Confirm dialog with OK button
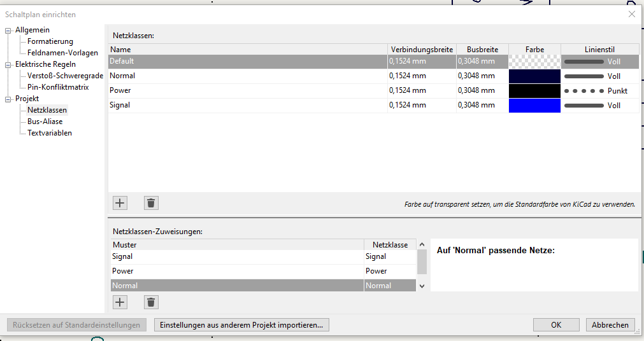644x341 pixels. (x=556, y=325)
